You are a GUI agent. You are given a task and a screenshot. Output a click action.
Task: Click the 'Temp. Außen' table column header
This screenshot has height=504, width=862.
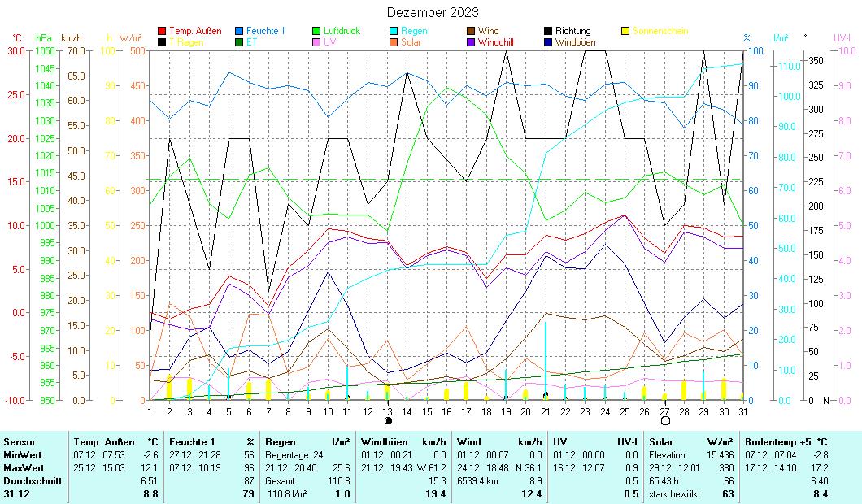104,442
